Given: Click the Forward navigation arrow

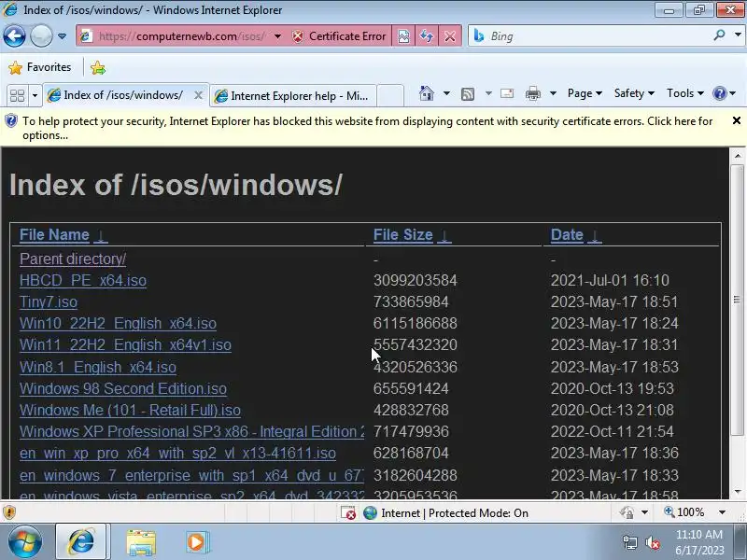Looking at the screenshot, I should click(x=41, y=35).
